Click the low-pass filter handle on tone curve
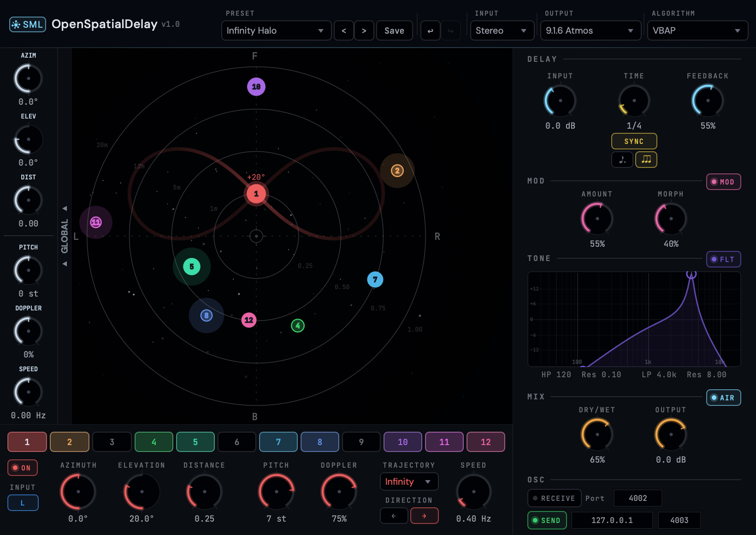 tap(691, 274)
